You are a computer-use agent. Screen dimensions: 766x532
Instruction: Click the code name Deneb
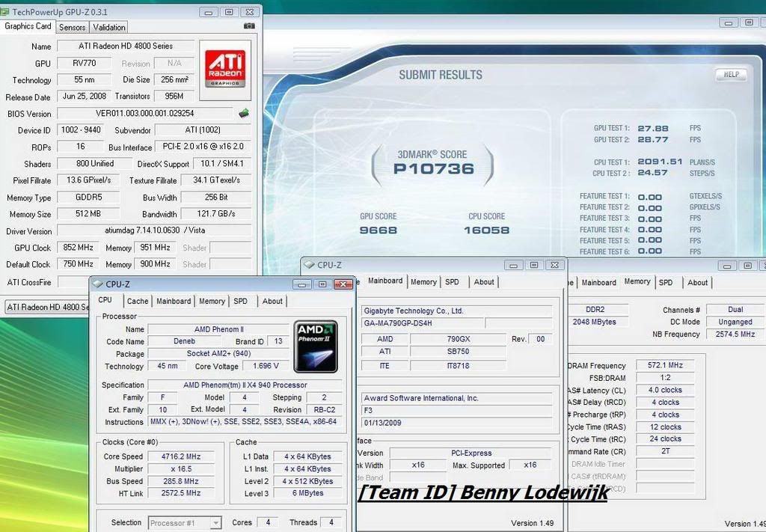184,341
